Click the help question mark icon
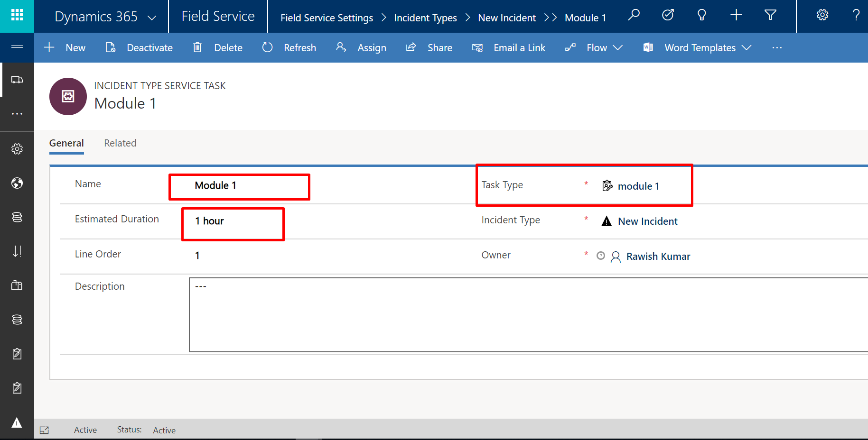Viewport: 868px width, 440px height. tap(856, 16)
